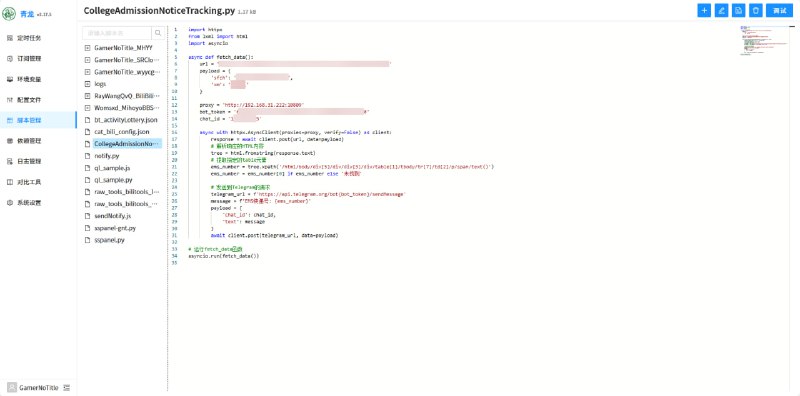The height and width of the screenshot is (396, 800).
Task: Expand the GamerNoTitle_SRClo folder
Action: tap(87, 60)
